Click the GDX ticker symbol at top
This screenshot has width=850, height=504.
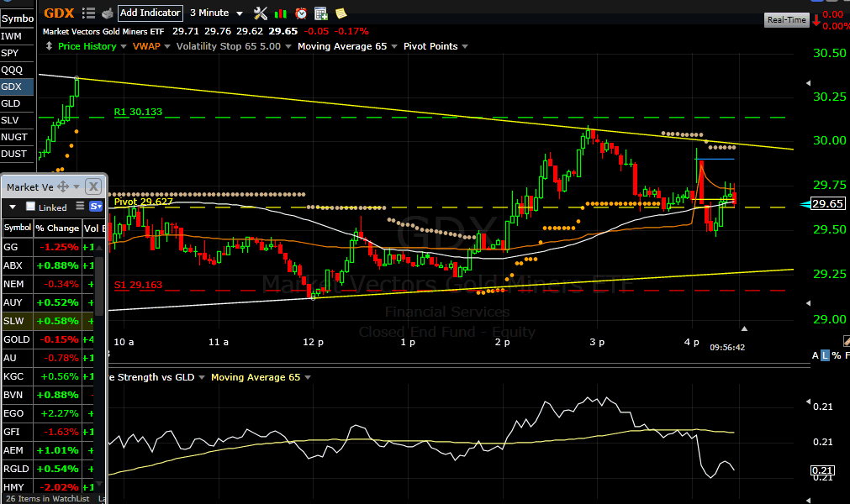click(59, 13)
